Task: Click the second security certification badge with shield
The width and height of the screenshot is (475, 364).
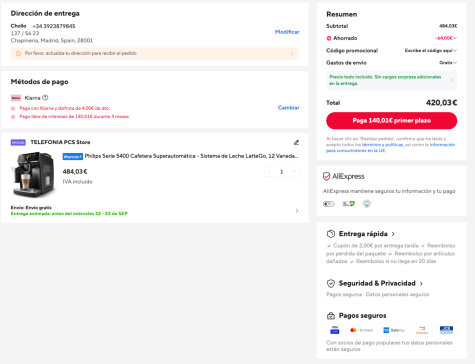Action: coord(349,204)
